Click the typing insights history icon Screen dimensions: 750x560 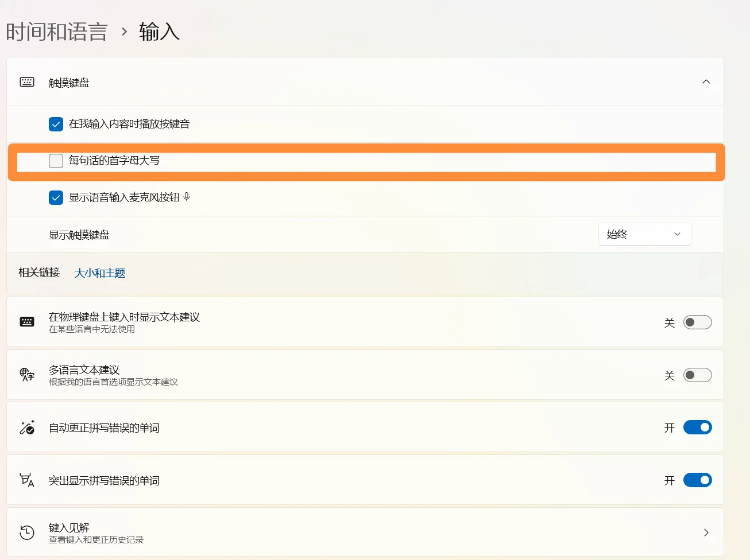(26, 532)
